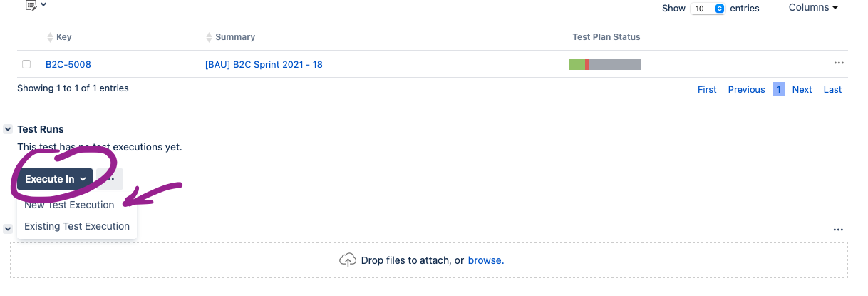Viewport: 868px width, 296px height.
Task: Open the Columns dropdown
Action: [813, 7]
